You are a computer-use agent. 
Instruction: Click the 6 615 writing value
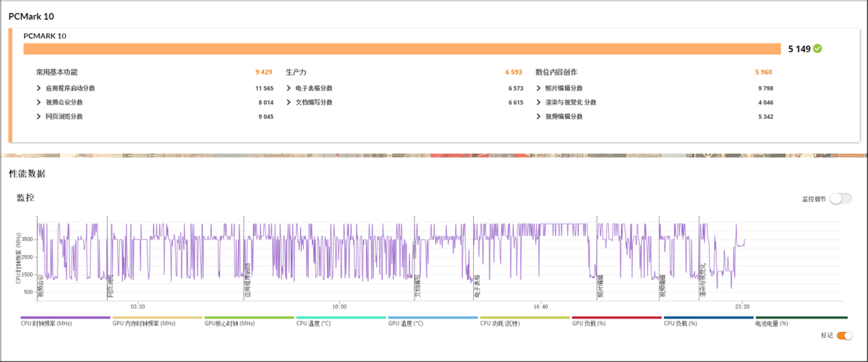coord(515,103)
